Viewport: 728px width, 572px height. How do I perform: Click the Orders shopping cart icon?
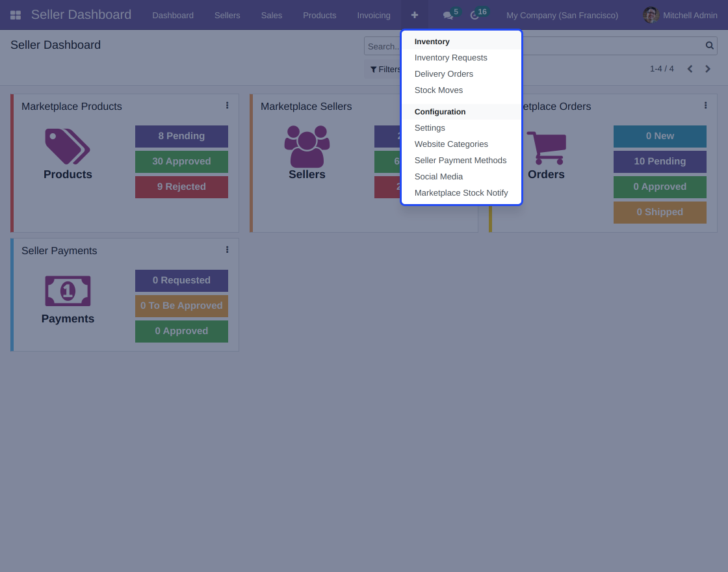547,148
